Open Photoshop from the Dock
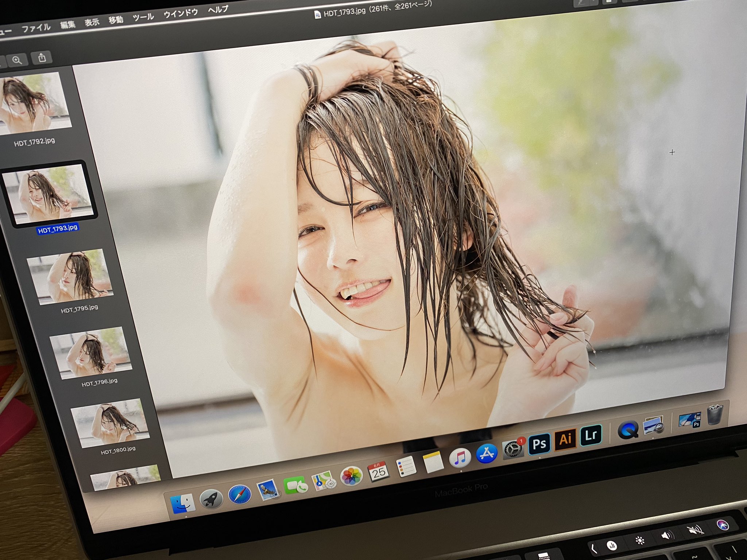747x560 pixels. (539, 444)
